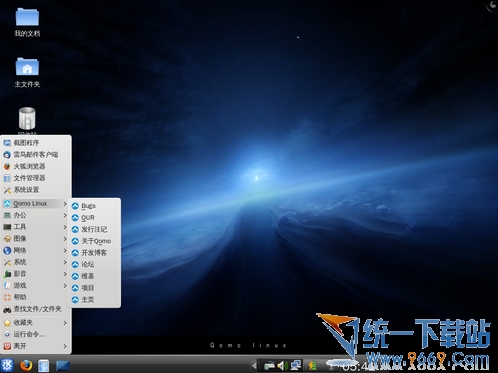Open the file manager taskbar icon
The image size is (498, 373).
(43, 366)
